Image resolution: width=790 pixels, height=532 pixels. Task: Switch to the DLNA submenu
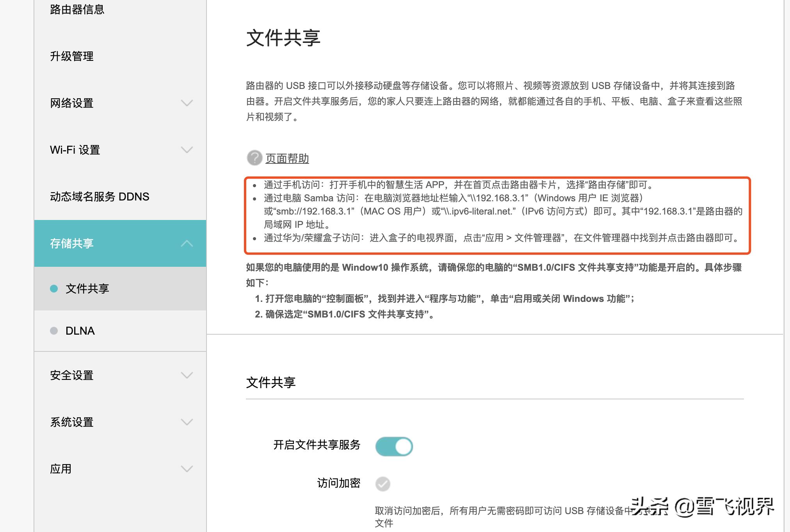[81, 331]
